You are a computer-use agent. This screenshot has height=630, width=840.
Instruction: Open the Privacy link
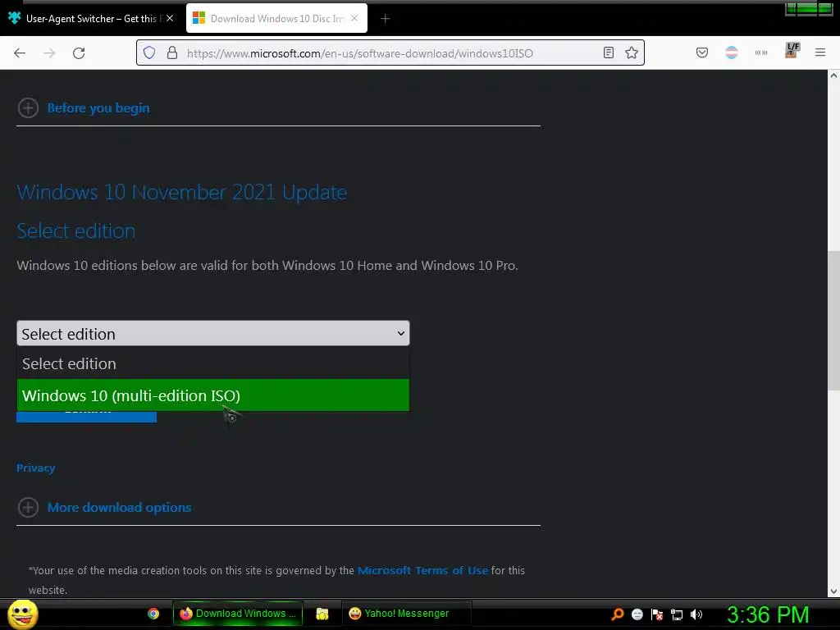click(35, 468)
